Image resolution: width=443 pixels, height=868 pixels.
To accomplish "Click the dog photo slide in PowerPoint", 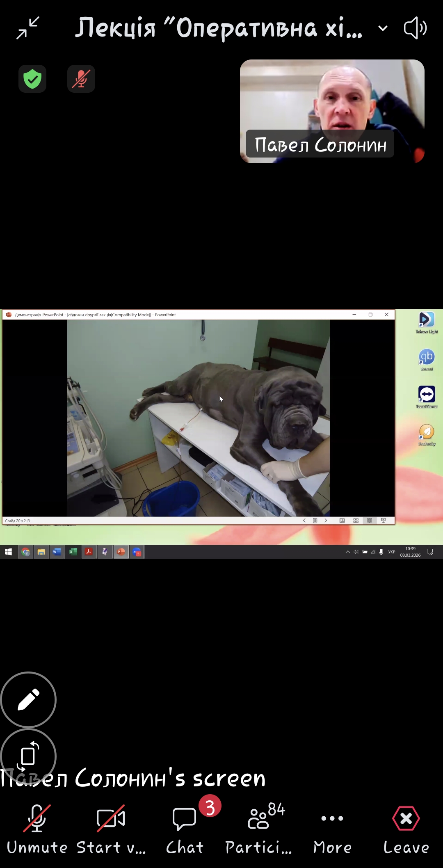I will [x=199, y=418].
